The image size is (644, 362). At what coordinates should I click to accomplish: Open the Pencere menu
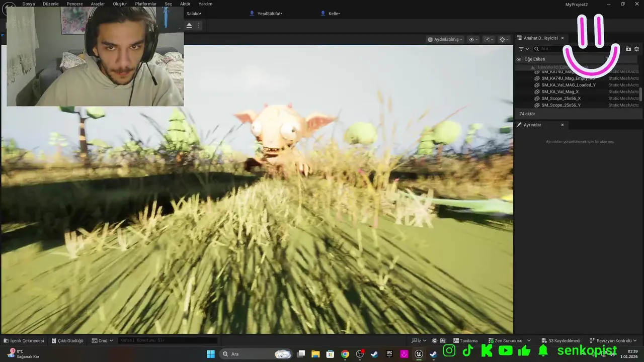74,4
